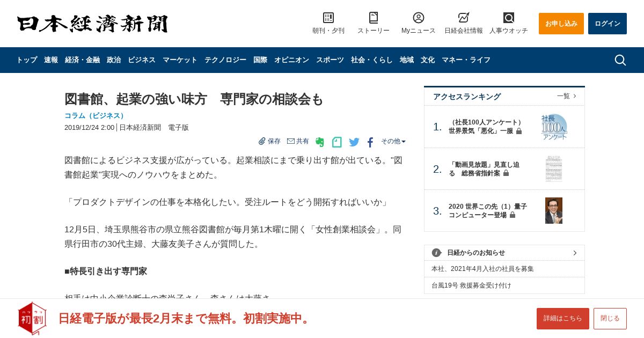
Task: Click the 保存 clip icon
Action: (x=262, y=141)
